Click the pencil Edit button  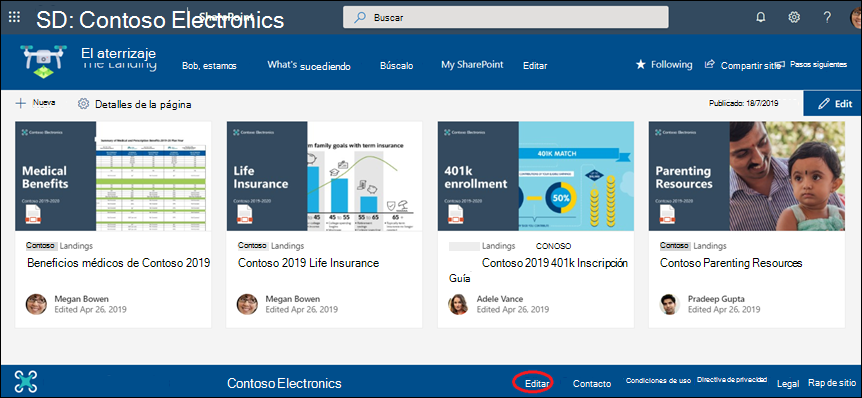[833, 103]
